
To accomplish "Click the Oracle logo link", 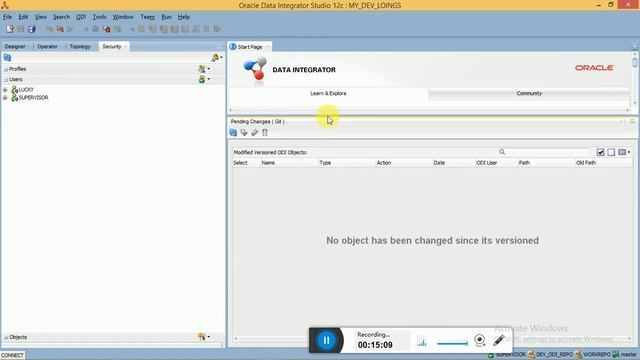I will point(594,68).
